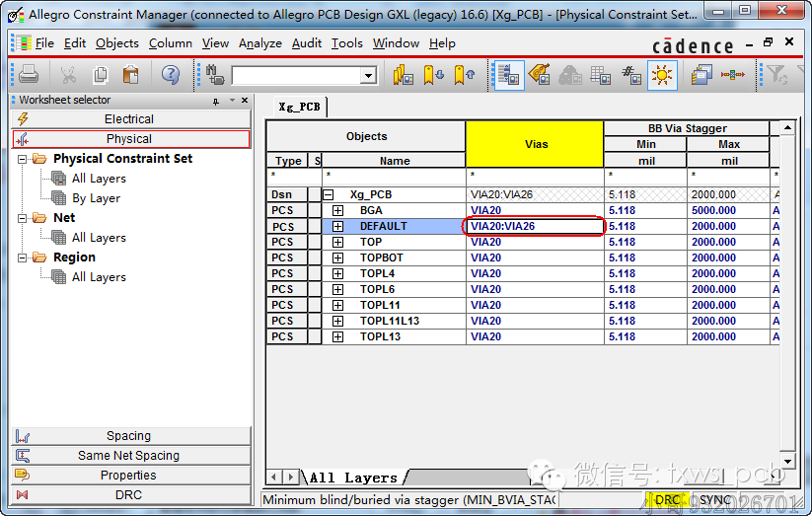Open the Edit menu
The image size is (812, 516).
coord(75,43)
